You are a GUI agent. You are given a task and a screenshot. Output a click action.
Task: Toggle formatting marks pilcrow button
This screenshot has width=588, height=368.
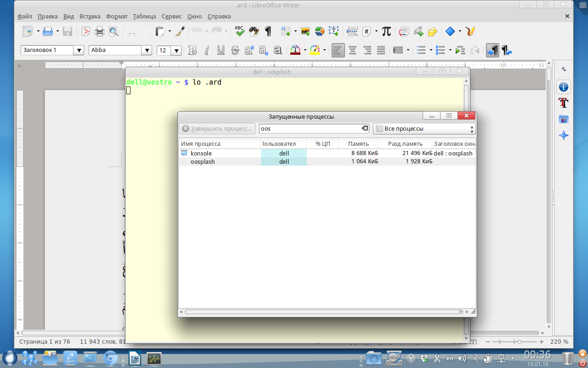[x=268, y=31]
